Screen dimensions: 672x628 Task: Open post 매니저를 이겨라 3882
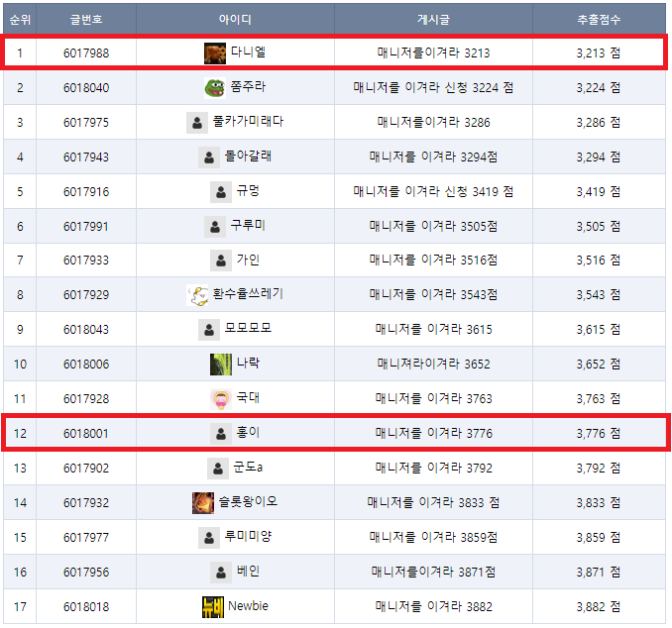coord(433,607)
